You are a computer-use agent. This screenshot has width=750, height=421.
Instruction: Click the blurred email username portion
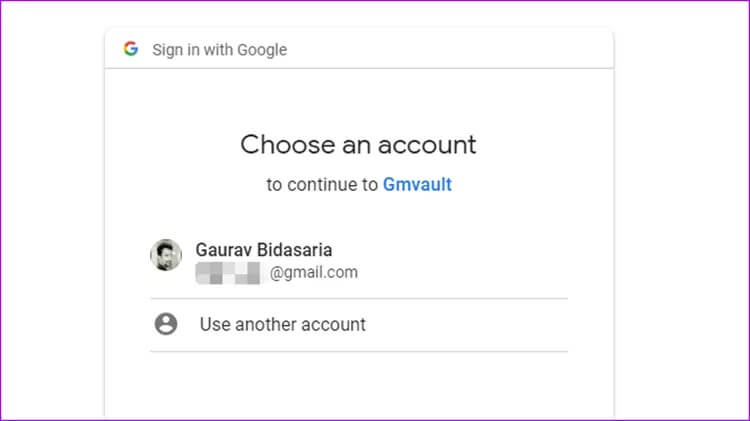(x=228, y=273)
